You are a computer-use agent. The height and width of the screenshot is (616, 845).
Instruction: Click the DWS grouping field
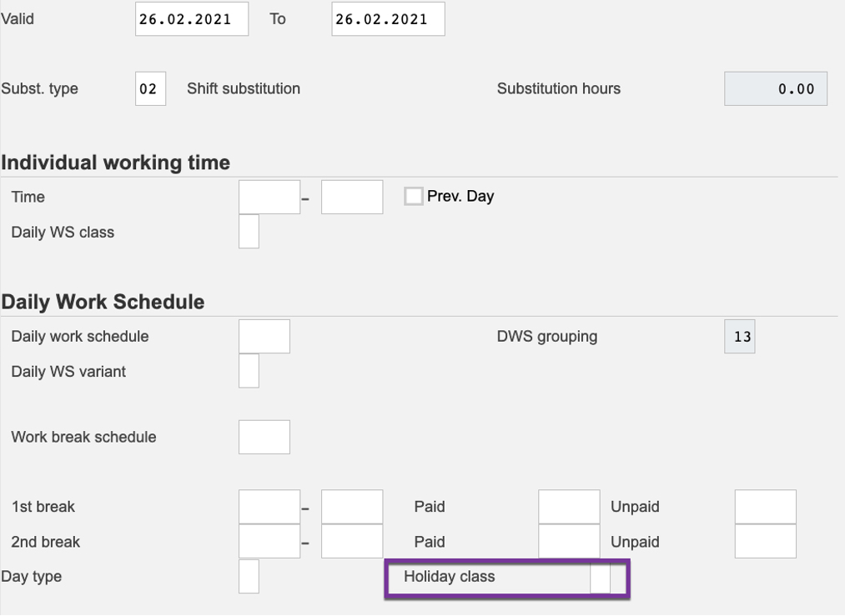coord(739,337)
